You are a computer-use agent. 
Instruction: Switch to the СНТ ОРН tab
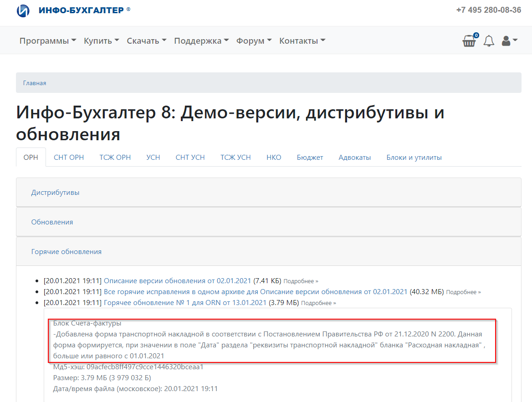point(69,158)
